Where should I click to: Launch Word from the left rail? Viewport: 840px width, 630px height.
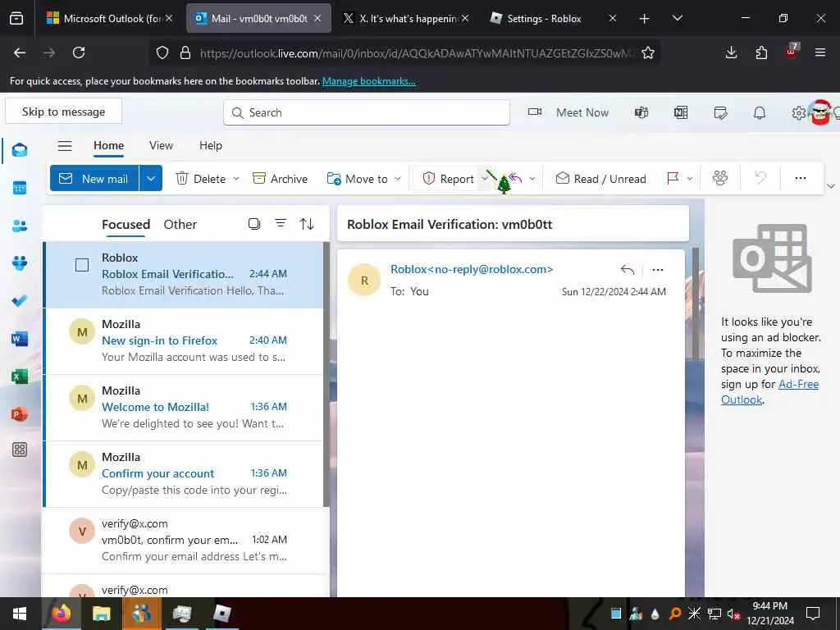(x=20, y=339)
